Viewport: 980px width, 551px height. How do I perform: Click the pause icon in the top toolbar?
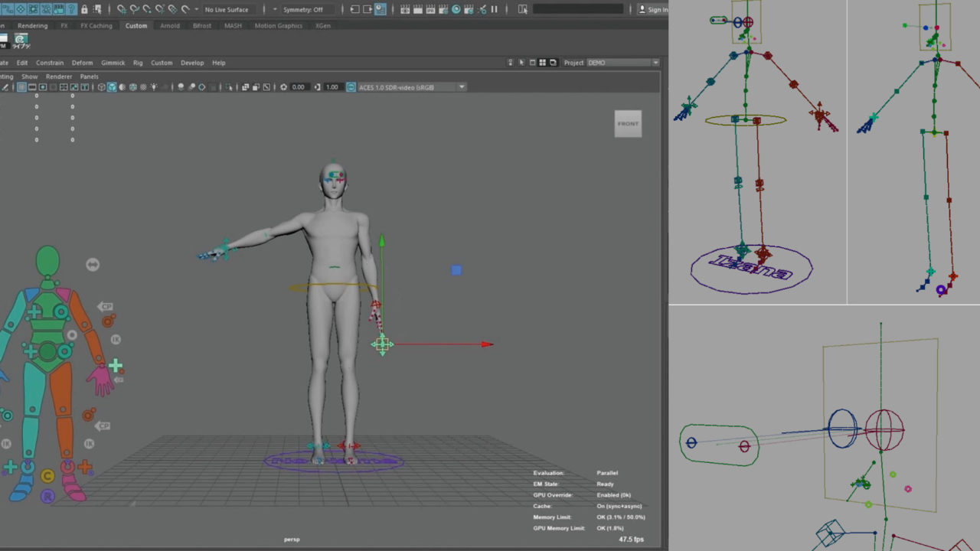pos(494,10)
